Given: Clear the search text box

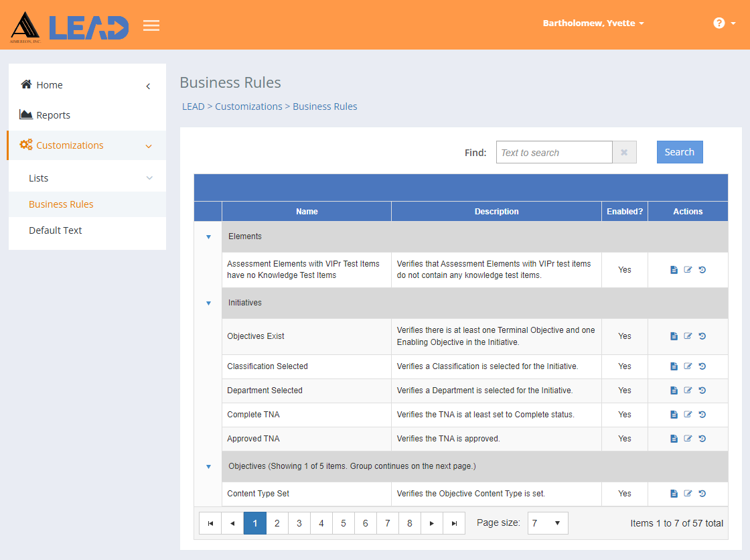Looking at the screenshot, I should click(x=624, y=152).
